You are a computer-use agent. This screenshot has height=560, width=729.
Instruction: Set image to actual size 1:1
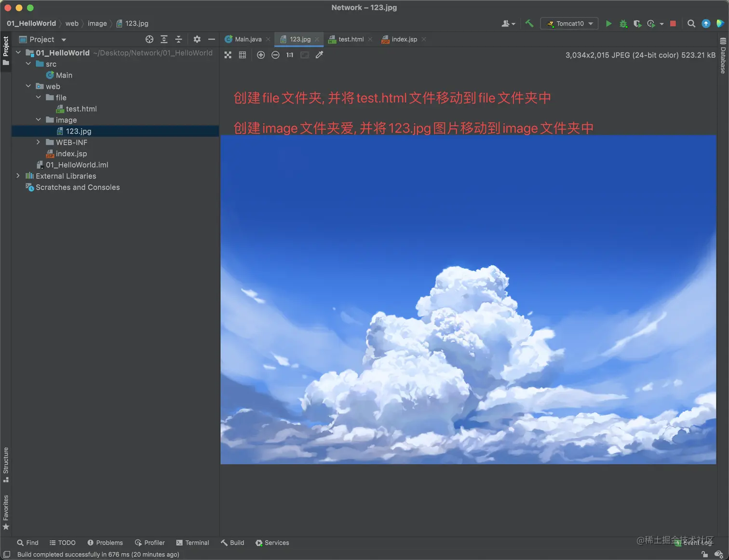[x=290, y=55]
